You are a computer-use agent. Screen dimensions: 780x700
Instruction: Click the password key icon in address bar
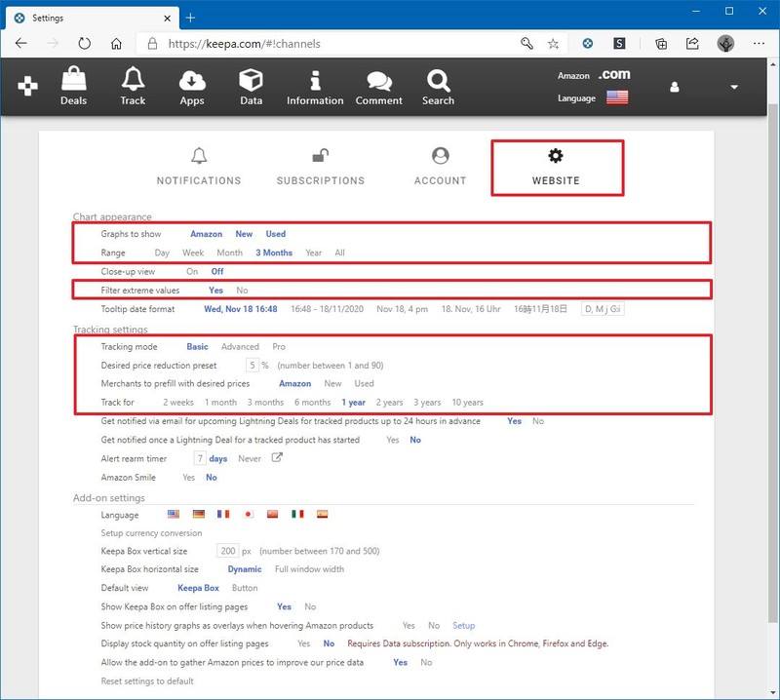[x=526, y=43]
